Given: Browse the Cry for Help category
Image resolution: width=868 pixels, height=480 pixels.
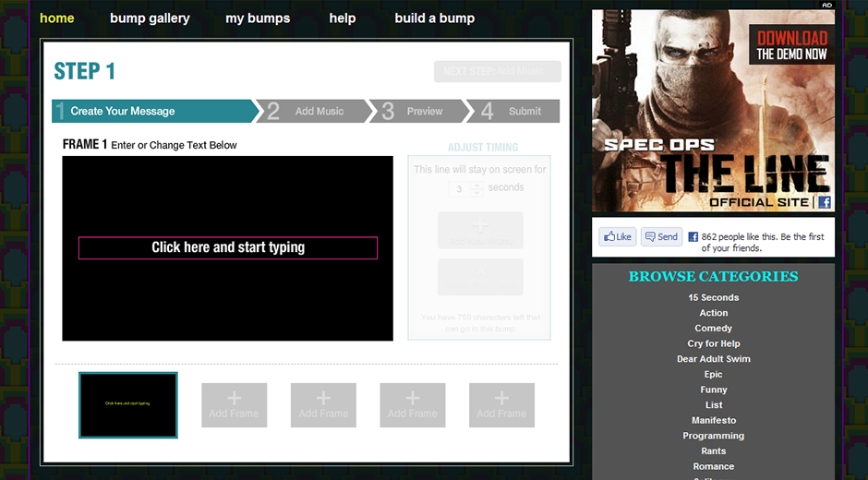Looking at the screenshot, I should click(x=714, y=343).
